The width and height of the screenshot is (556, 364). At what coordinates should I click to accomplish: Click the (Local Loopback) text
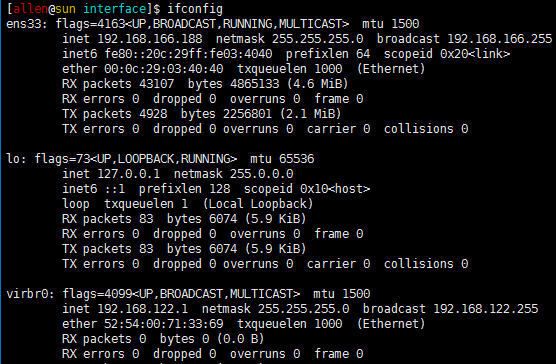pos(258,204)
